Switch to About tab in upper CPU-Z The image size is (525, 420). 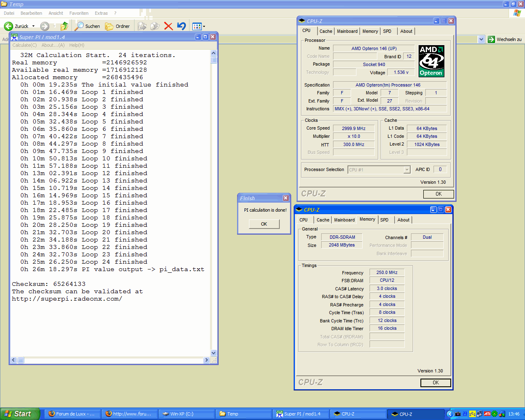pos(406,31)
